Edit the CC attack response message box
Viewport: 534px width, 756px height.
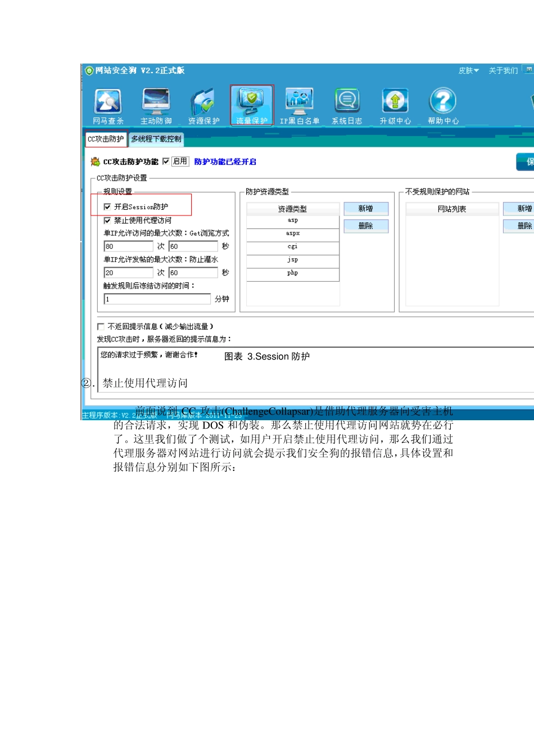[316, 370]
